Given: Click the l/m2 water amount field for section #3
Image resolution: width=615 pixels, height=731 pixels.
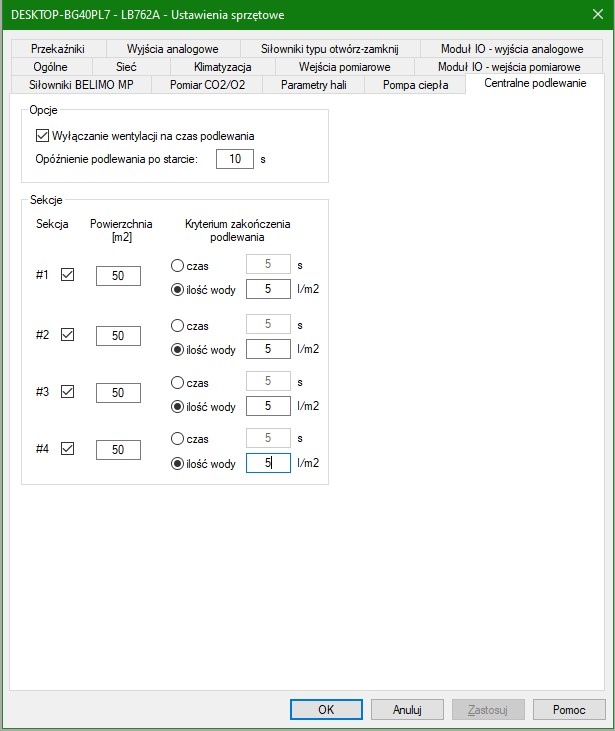Looking at the screenshot, I should click(x=269, y=406).
